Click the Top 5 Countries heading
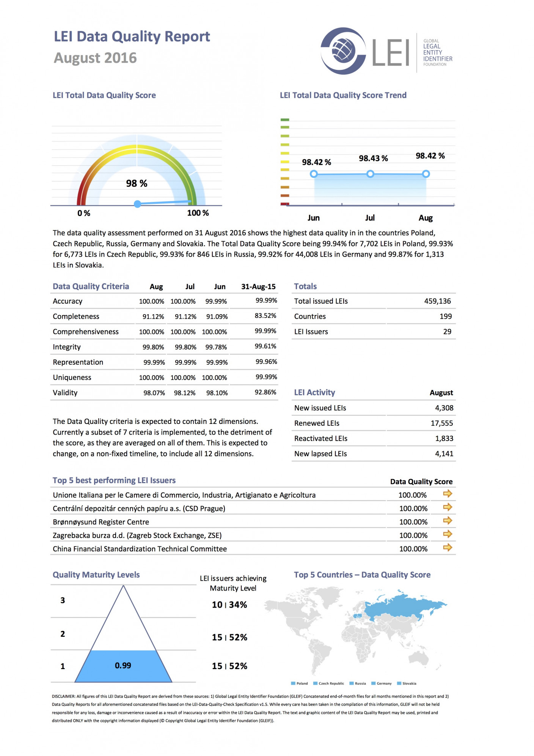The image size is (534, 756). tap(362, 575)
